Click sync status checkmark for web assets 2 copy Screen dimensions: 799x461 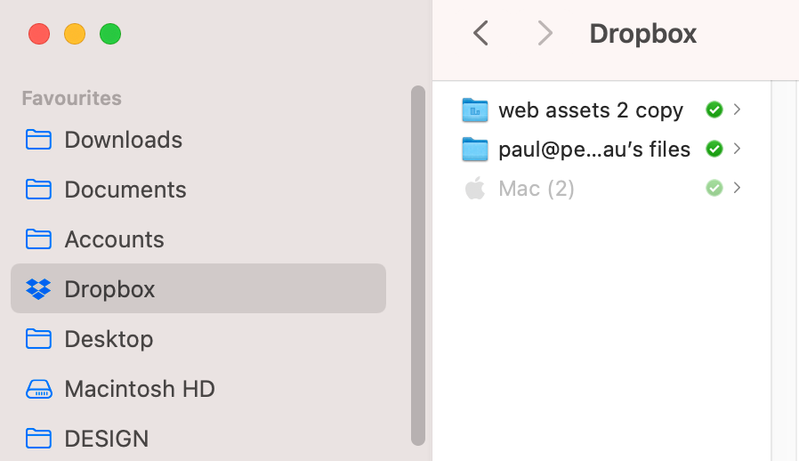coord(714,110)
